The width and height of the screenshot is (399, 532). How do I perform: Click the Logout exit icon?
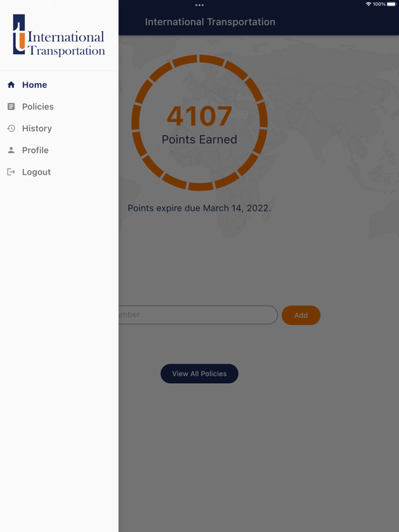point(11,172)
